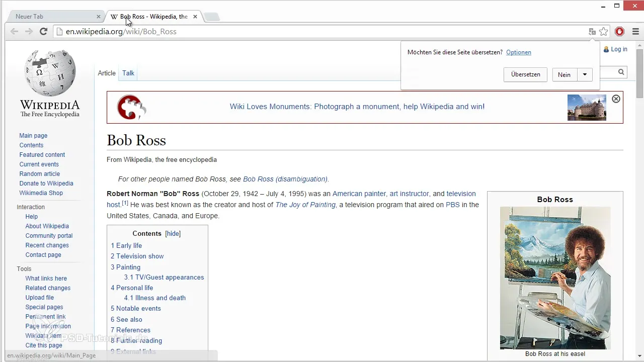This screenshot has height=362, width=644.
Task: Click the Übersetzen button
Action: pos(525,74)
